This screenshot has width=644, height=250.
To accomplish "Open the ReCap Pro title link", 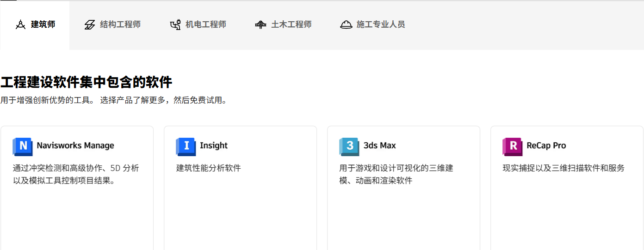I will coord(546,146).
